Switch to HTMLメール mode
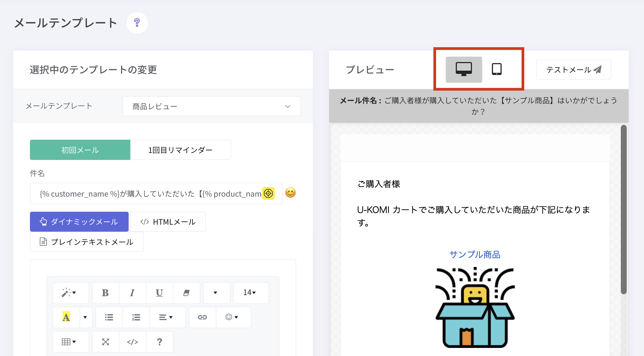The height and width of the screenshot is (356, 644). 168,222
